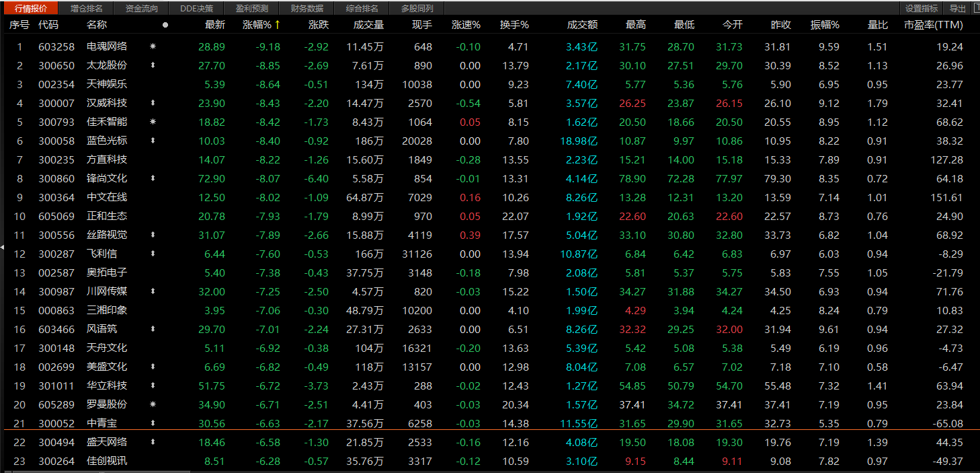Click the marker icon beside 盛天网络
The width and height of the screenshot is (980, 473).
[x=153, y=443]
